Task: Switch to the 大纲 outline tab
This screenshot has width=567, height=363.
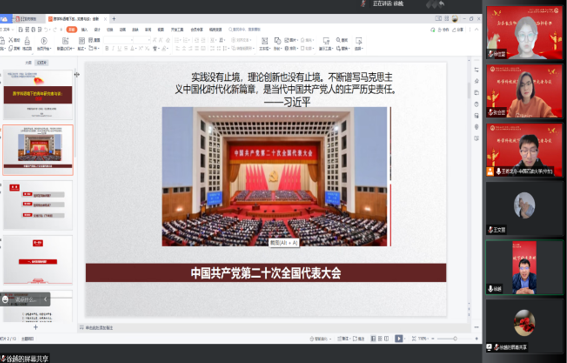Action: pyautogui.click(x=28, y=63)
